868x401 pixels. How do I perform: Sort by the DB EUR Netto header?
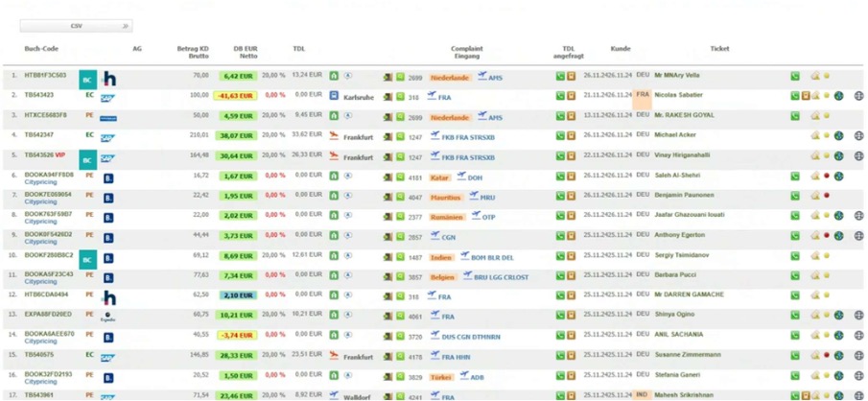click(x=246, y=52)
